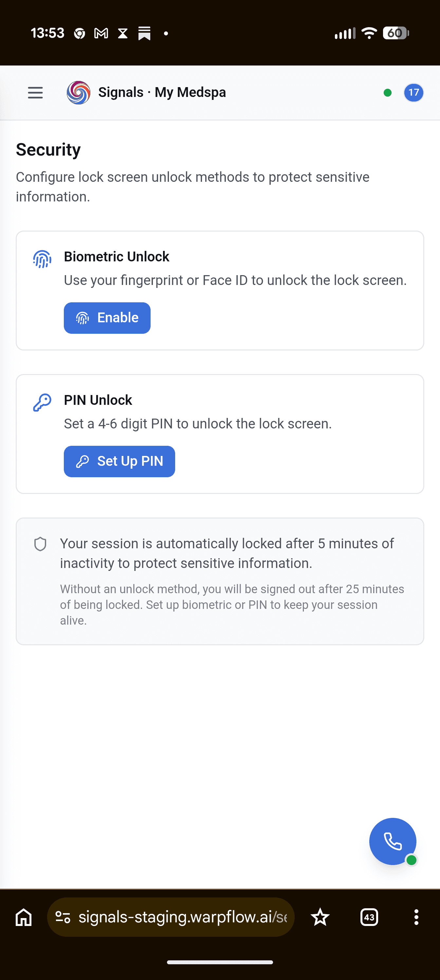This screenshot has height=980, width=440.
Task: Tap the green presence dot on call button
Action: pos(411,859)
